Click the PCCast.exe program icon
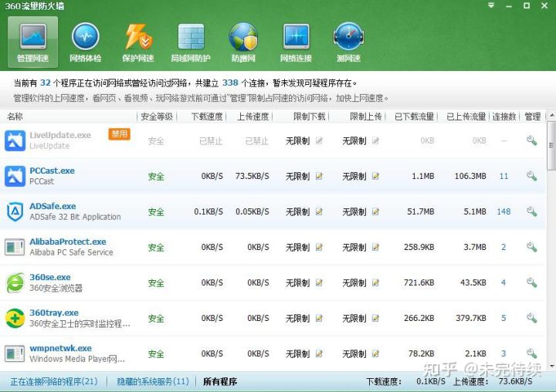 coord(15,176)
